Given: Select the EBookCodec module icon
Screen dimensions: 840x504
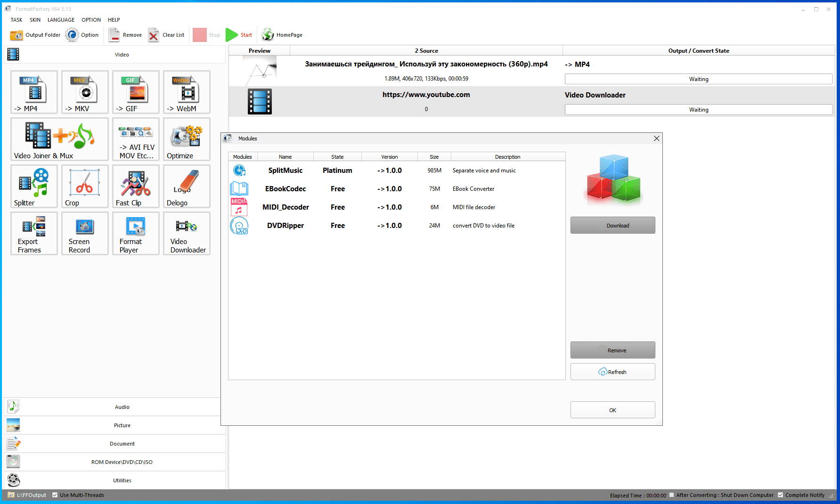Looking at the screenshot, I should pos(239,189).
